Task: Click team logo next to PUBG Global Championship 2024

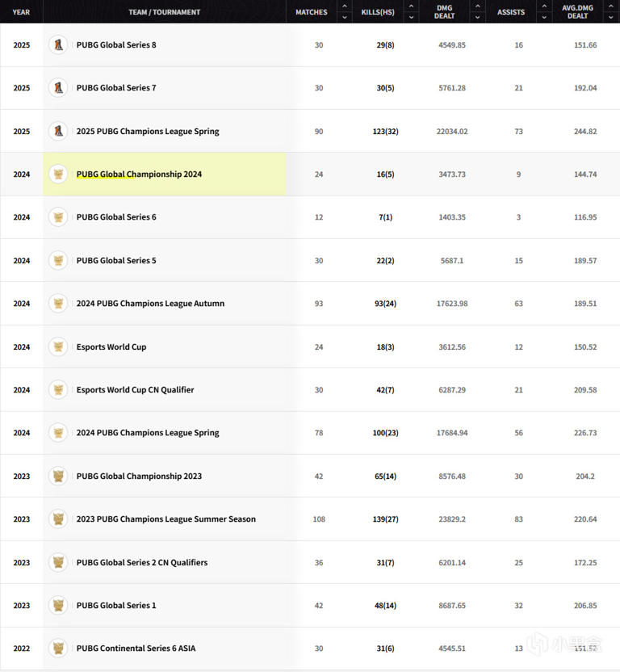Action: [x=57, y=174]
